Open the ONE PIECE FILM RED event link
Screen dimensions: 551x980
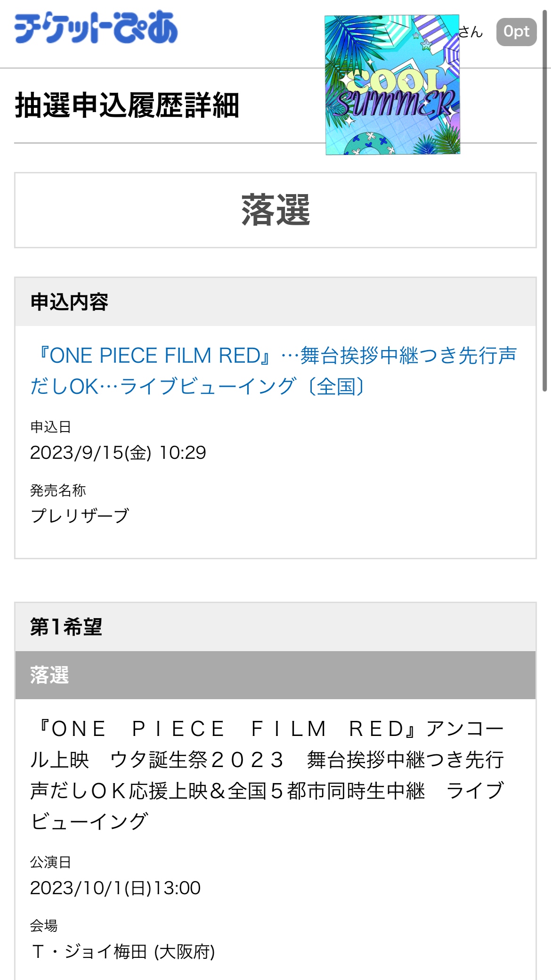point(273,371)
